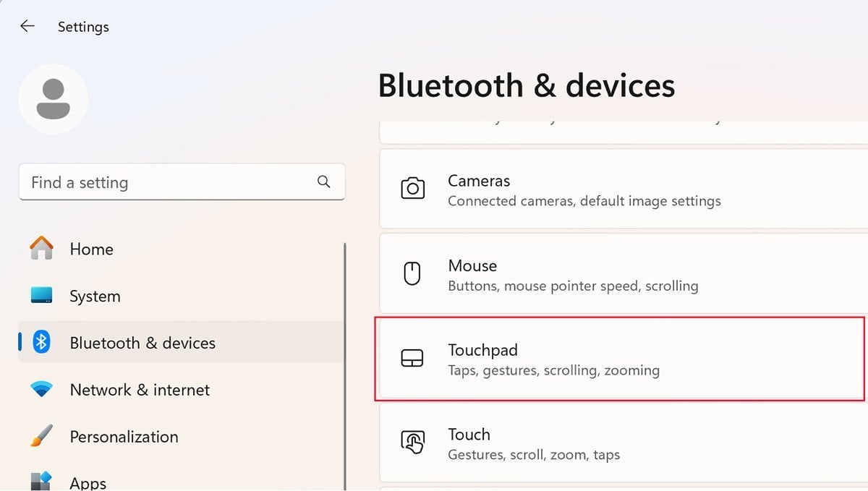The height and width of the screenshot is (491, 868).
Task: Click the back arrow icon
Action: point(27,27)
